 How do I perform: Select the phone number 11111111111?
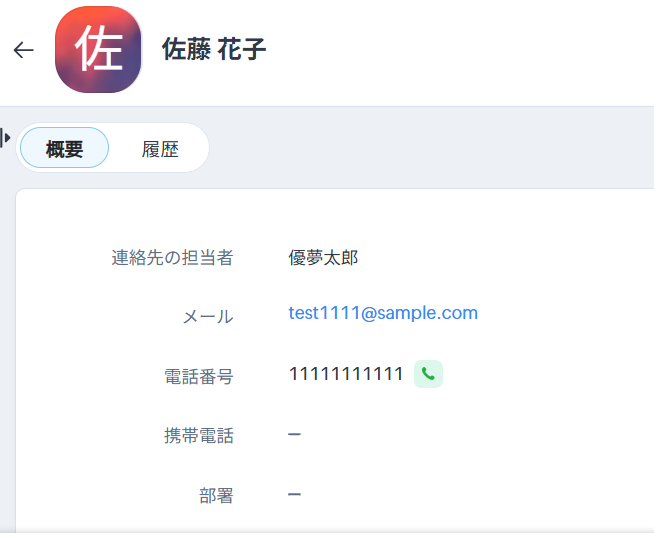pyautogui.click(x=346, y=374)
